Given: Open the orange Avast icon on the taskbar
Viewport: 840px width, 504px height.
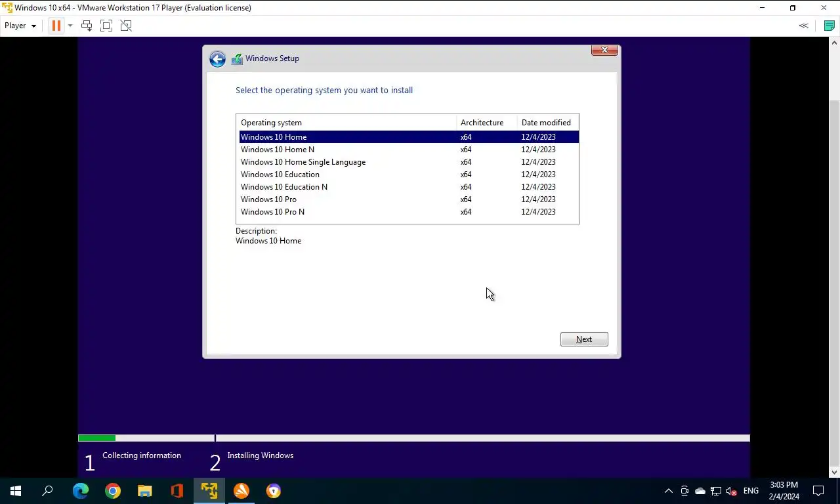Looking at the screenshot, I should 241,491.
